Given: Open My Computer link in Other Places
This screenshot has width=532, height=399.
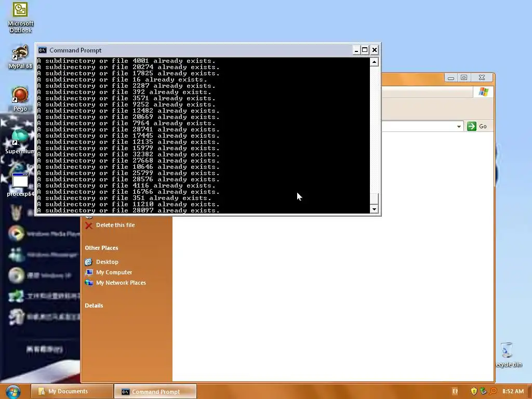Looking at the screenshot, I should coord(114,272).
